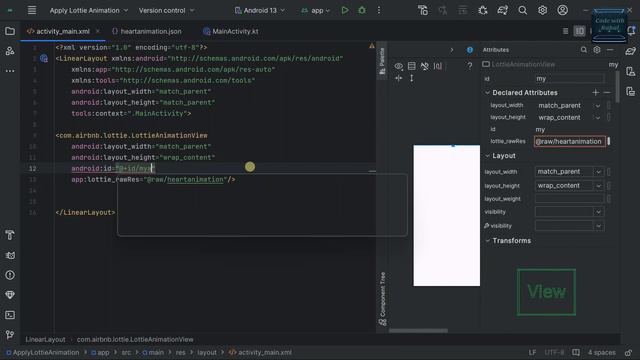This screenshot has height=360, width=640.
Task: Click the lottie_rawRes value field
Action: point(569,142)
